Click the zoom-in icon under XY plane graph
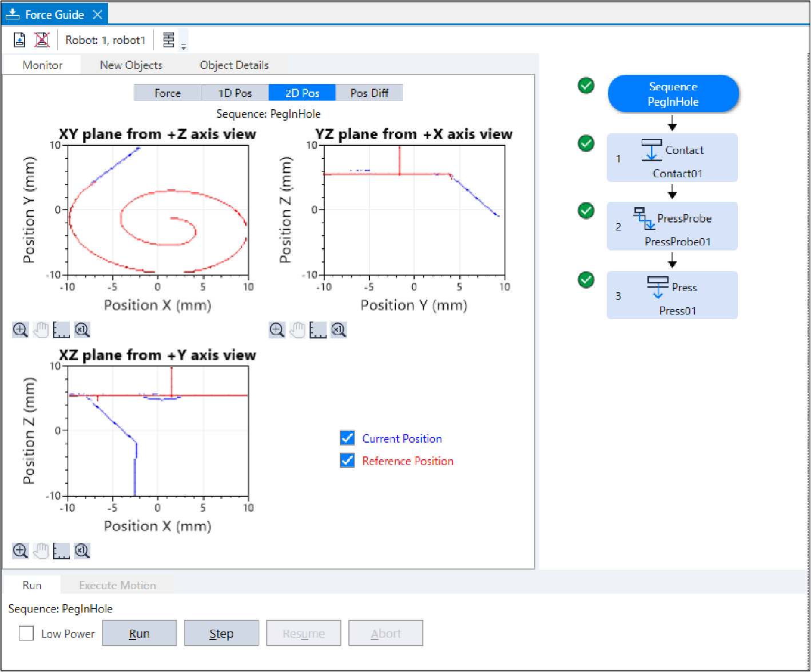The image size is (811, 672). pyautogui.click(x=20, y=330)
